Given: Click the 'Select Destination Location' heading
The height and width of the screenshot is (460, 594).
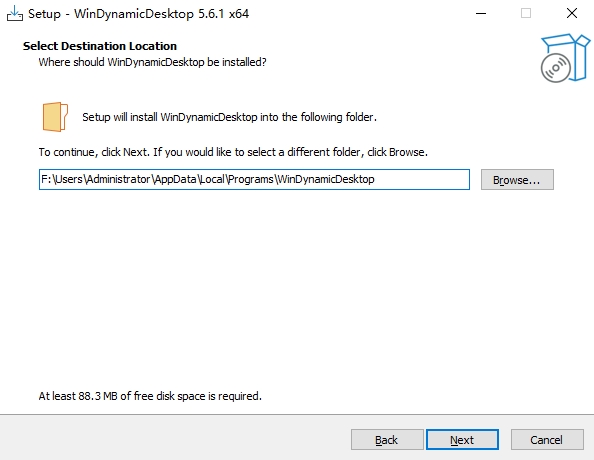Looking at the screenshot, I should coord(100,46).
